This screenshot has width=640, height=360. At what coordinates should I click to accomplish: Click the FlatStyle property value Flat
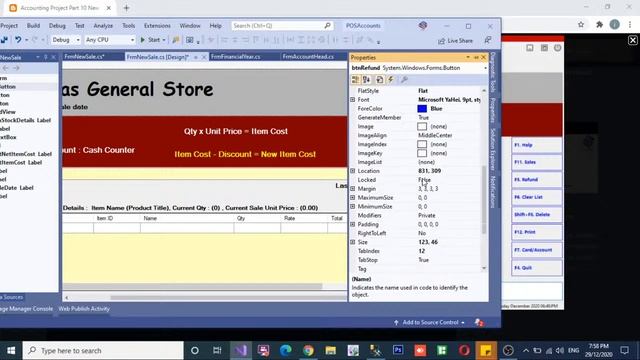(423, 91)
